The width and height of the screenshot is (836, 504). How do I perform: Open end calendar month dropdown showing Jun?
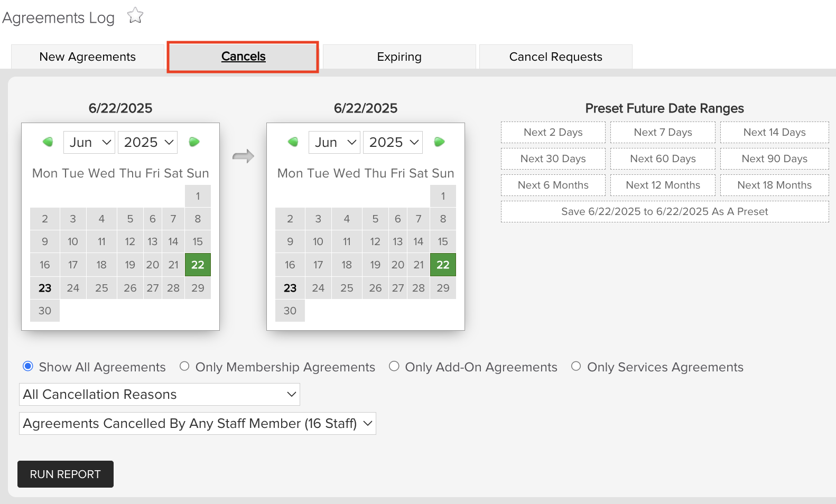click(x=335, y=142)
